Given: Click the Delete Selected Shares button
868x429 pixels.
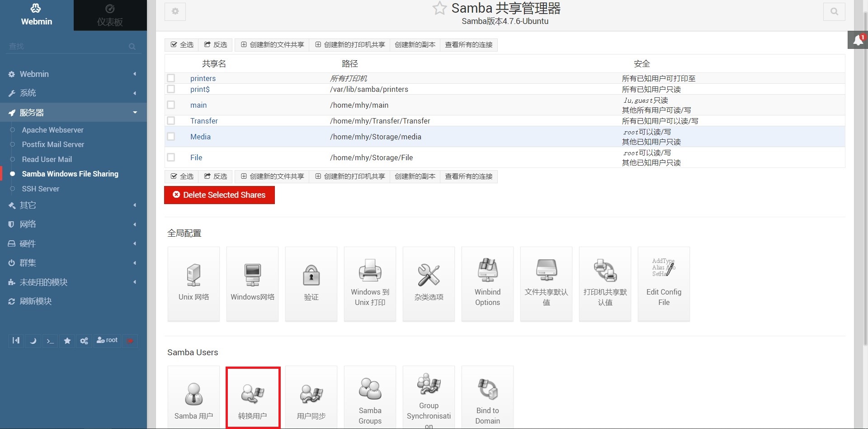Looking at the screenshot, I should click(x=219, y=195).
